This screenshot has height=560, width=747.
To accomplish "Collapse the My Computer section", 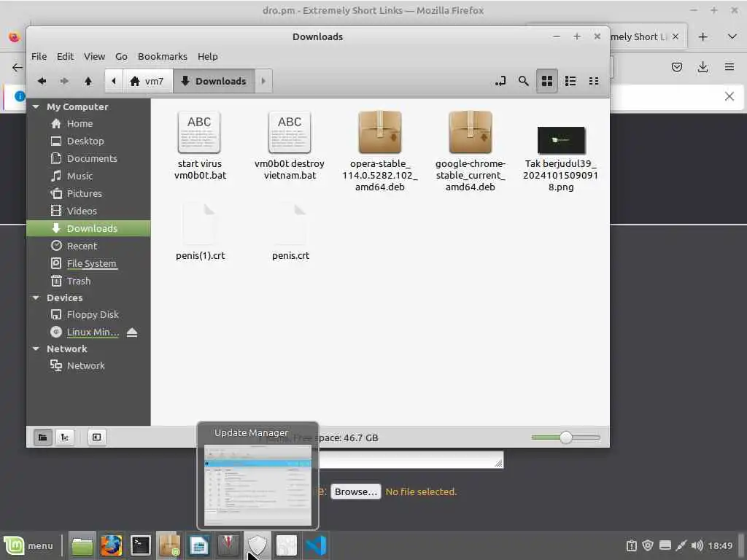I will click(36, 106).
